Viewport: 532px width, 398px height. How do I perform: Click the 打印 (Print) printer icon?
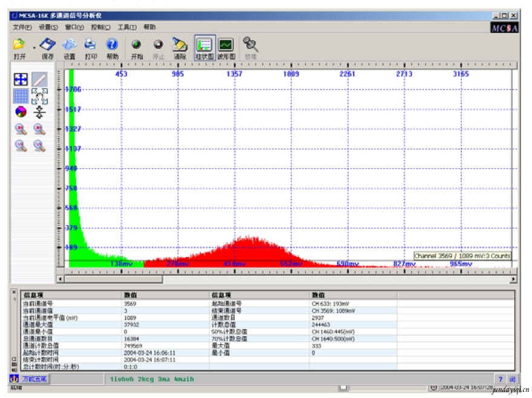coord(91,45)
